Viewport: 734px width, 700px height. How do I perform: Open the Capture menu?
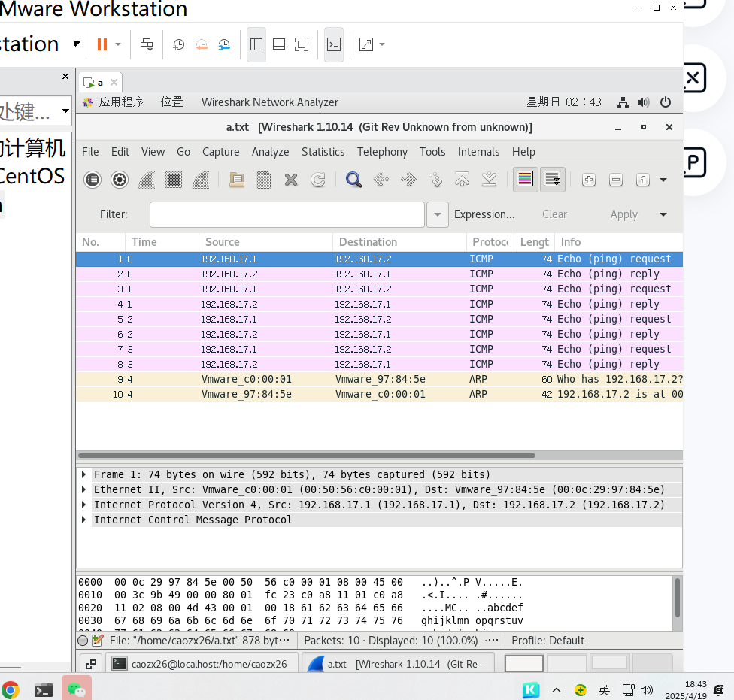point(220,152)
